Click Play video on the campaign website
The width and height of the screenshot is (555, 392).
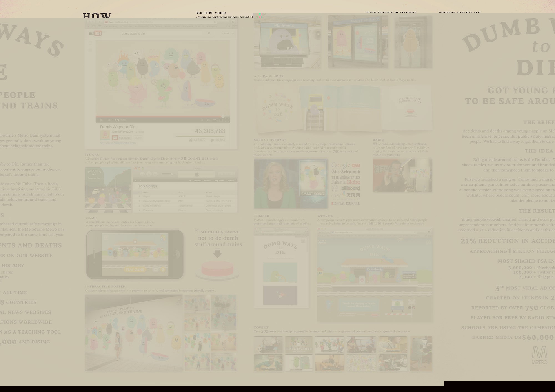(x=374, y=269)
